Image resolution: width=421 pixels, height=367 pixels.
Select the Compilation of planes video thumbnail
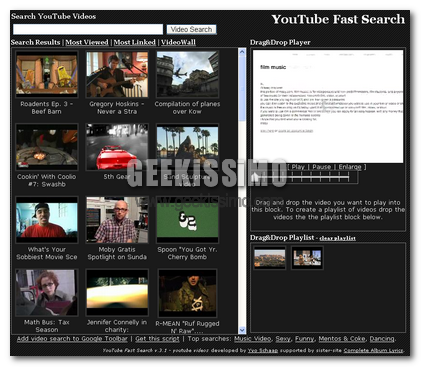[x=187, y=74]
